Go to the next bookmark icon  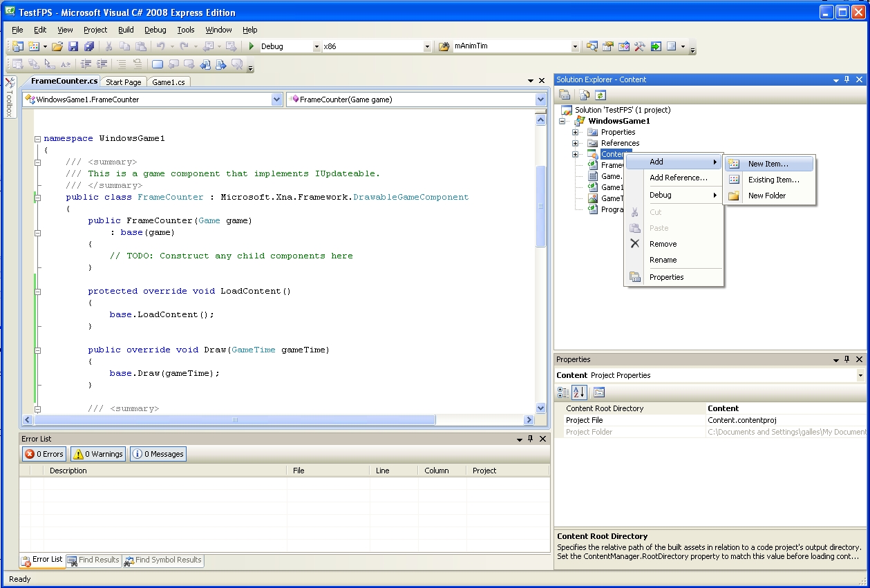tap(189, 64)
